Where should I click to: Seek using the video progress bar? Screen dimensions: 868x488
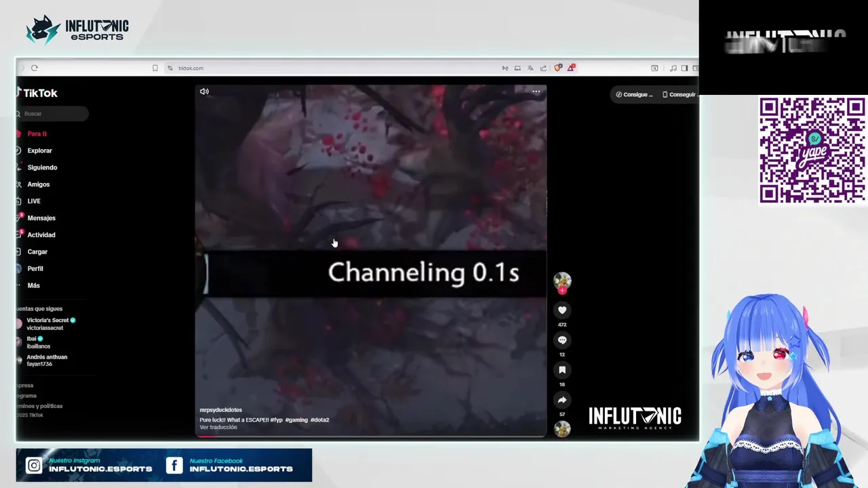click(371, 436)
